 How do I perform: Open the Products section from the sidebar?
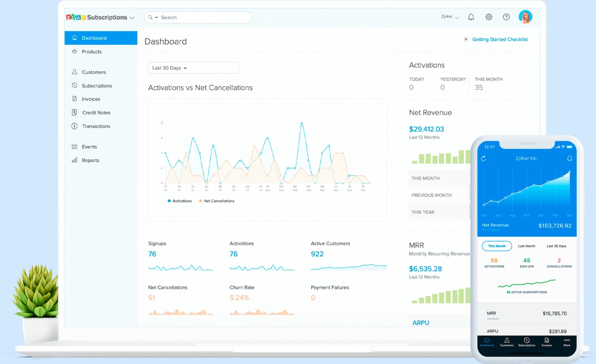click(92, 52)
